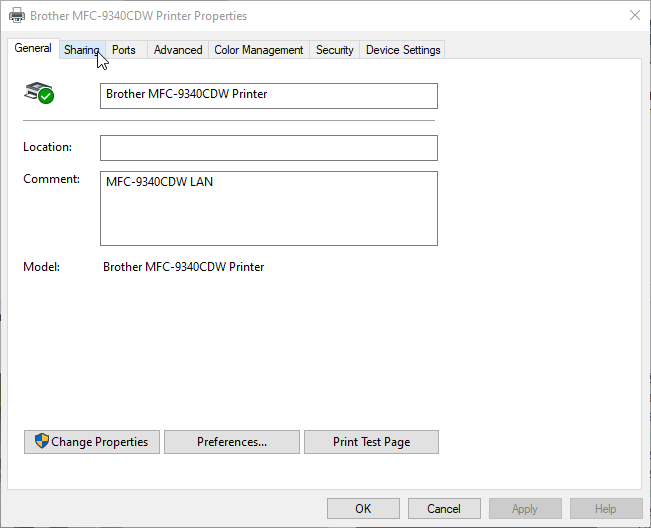Click the Model value Brother MFC-9340CDW Printer
651x528 pixels.
pos(184,267)
